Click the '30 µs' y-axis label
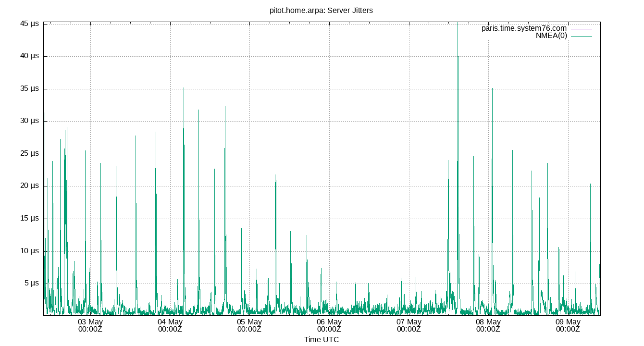This screenshot has width=644, height=346. [29, 121]
